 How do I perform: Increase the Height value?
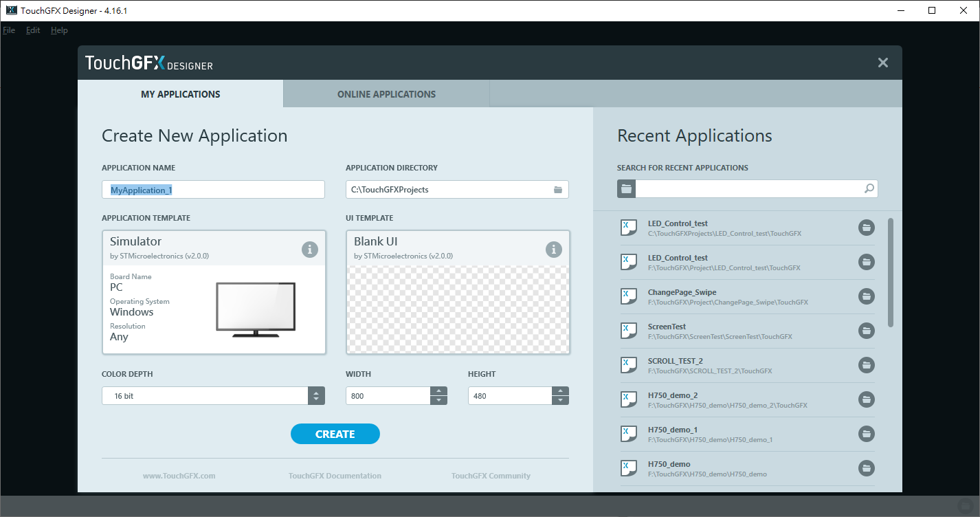[x=560, y=391]
